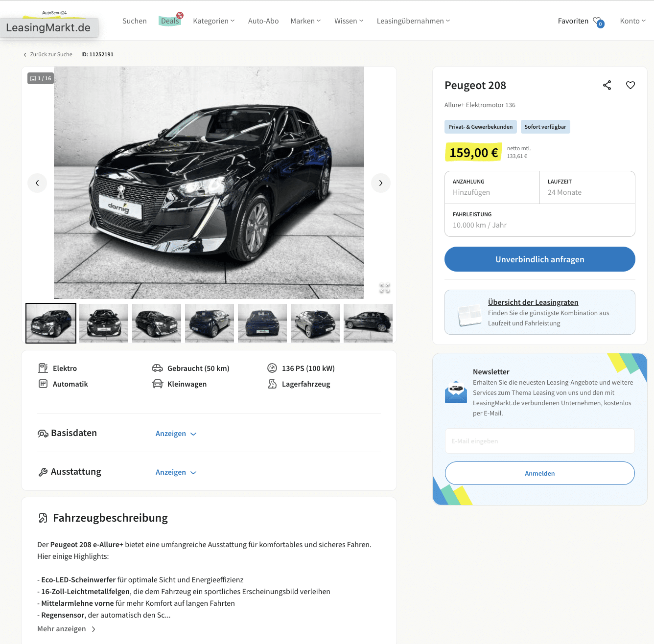The height and width of the screenshot is (644, 654).
Task: Expand Basisdaten via Anzeigen
Action: (176, 434)
